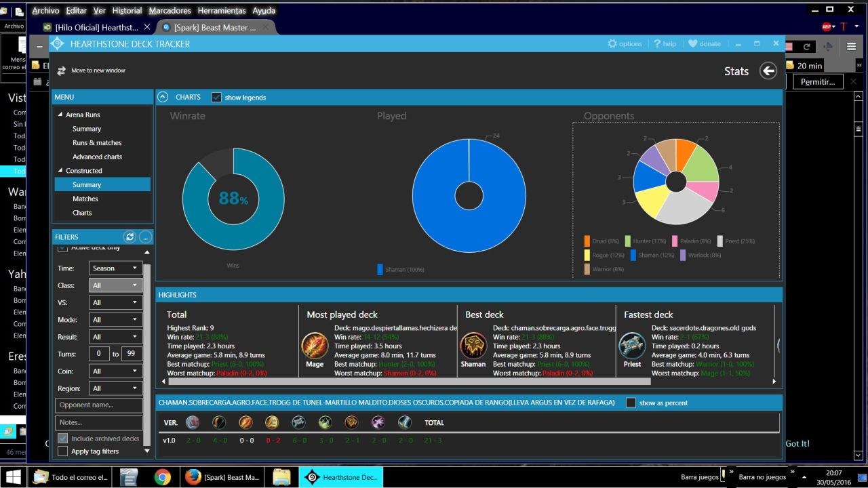
Task: Select Advanced charts in menu
Action: 97,157
